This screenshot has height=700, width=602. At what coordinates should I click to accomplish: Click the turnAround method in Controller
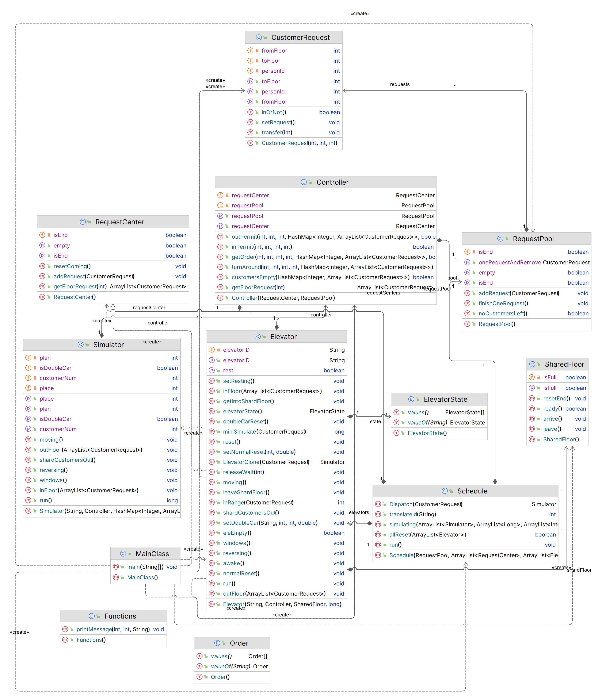pyautogui.click(x=325, y=267)
